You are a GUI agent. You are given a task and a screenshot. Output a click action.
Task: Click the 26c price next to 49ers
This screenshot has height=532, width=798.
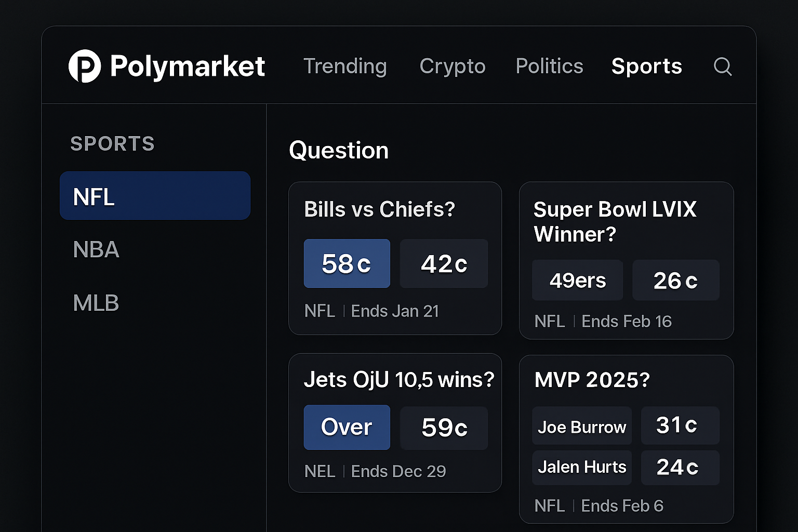point(675,280)
